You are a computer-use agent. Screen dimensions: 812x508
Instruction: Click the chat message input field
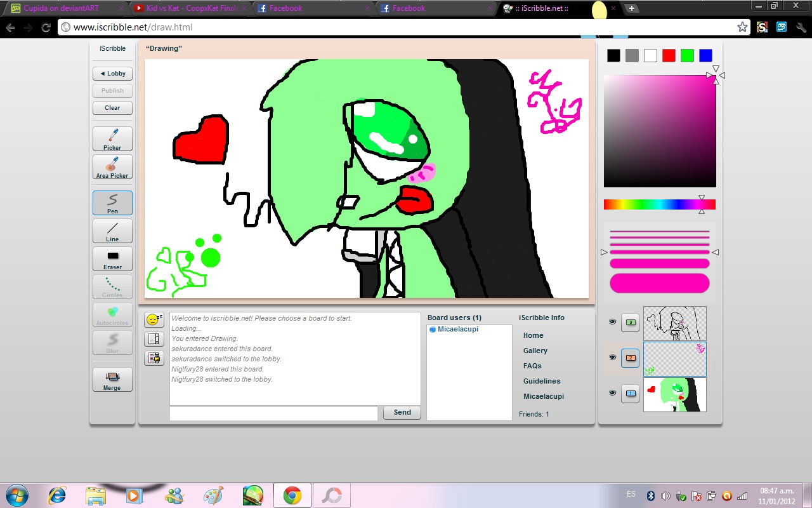[x=273, y=413]
